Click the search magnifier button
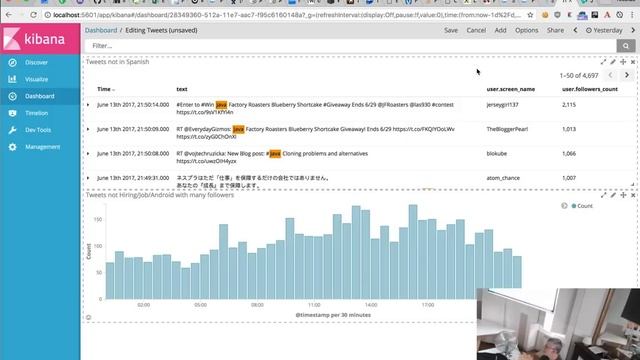Image resolution: width=640 pixels, height=360 pixels. pos(626,46)
